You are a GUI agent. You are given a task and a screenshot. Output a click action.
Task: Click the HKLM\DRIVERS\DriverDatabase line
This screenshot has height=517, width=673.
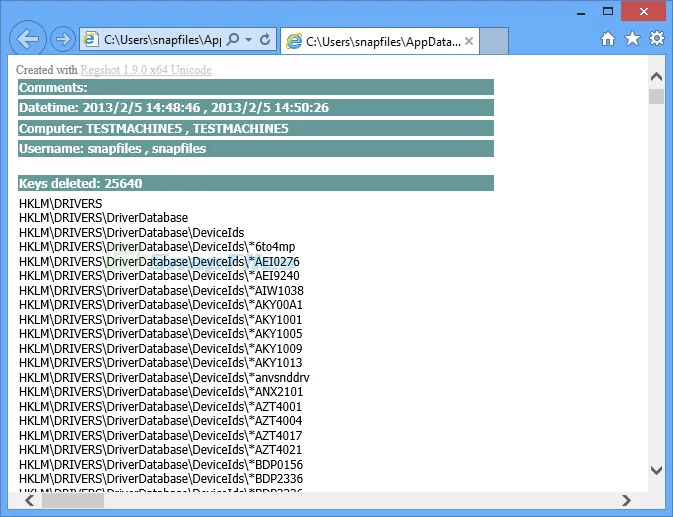103,218
